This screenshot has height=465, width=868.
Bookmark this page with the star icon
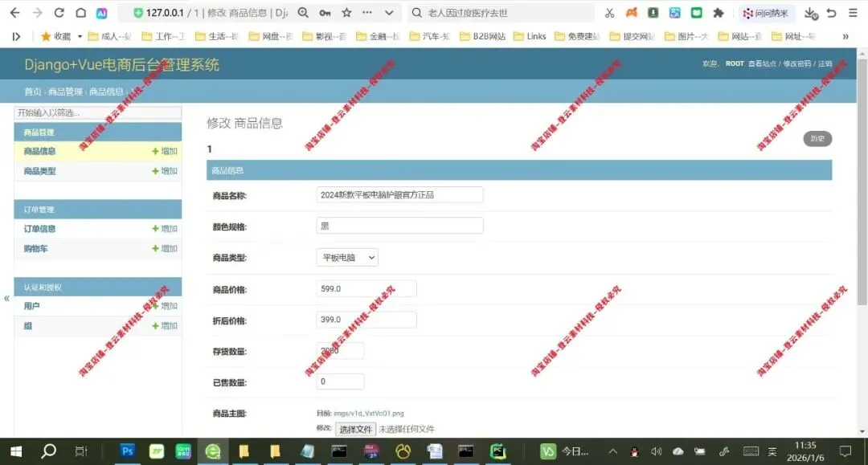click(x=346, y=13)
